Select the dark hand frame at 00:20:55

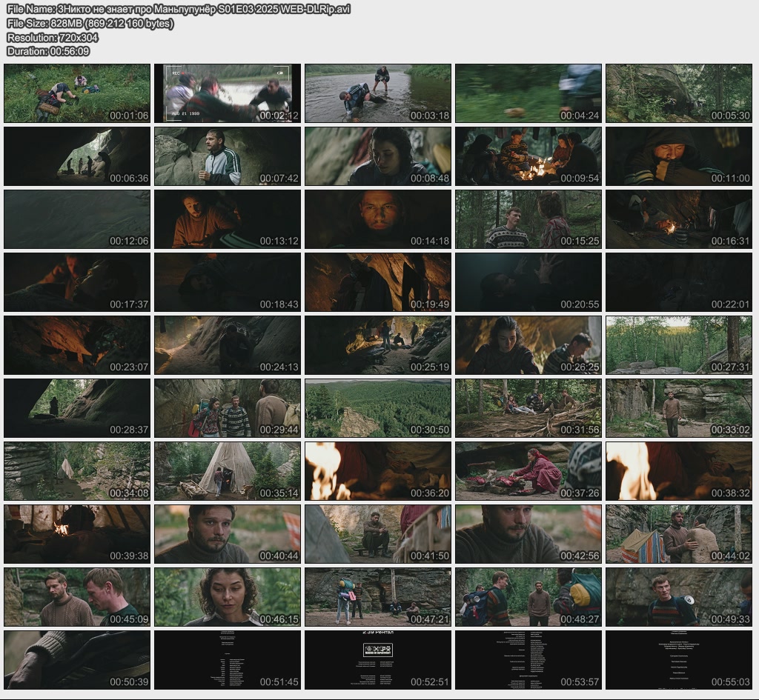(x=528, y=282)
